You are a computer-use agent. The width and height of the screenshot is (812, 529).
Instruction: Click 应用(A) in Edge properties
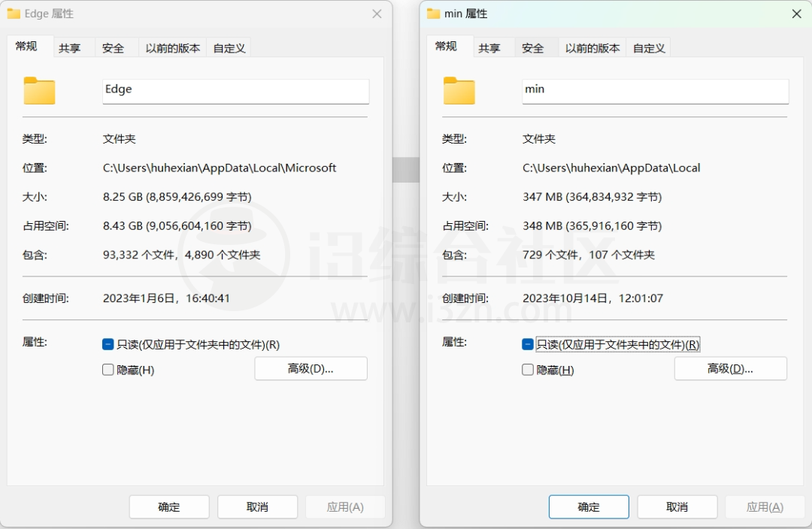345,506
